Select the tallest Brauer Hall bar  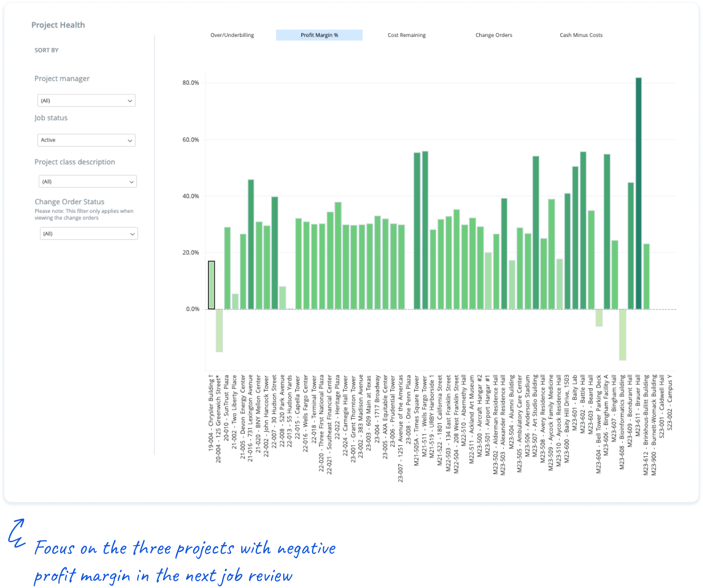[x=639, y=193]
